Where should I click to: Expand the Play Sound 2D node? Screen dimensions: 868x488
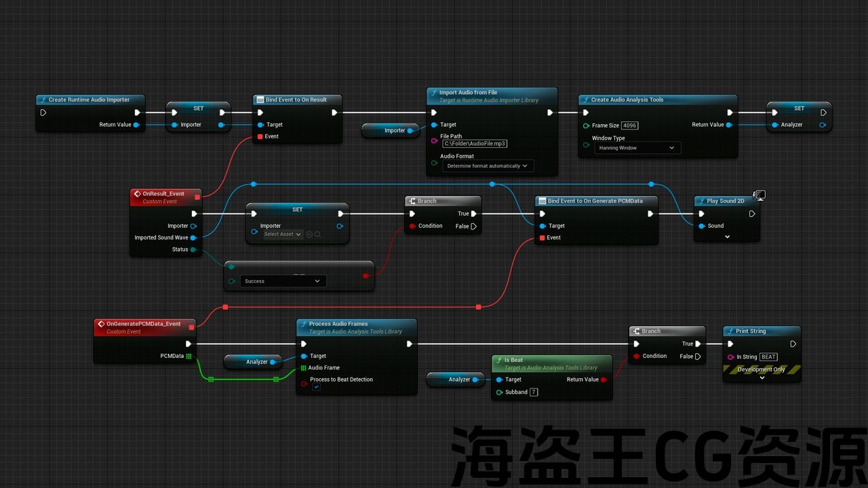[x=727, y=237]
